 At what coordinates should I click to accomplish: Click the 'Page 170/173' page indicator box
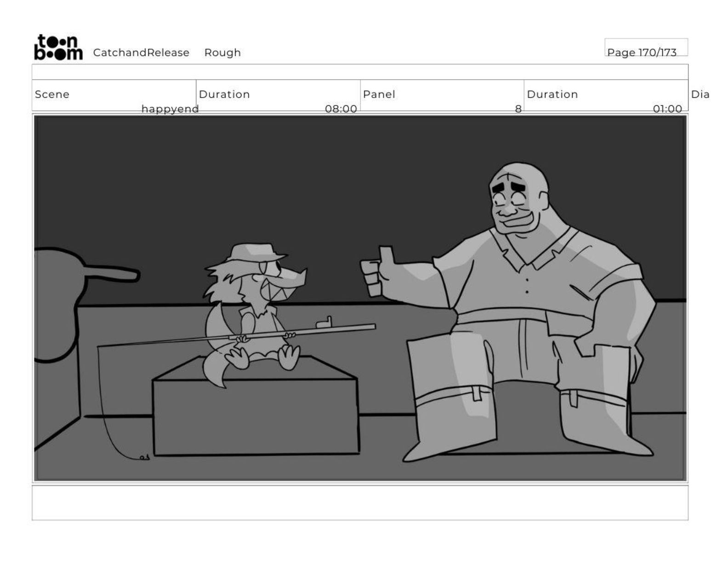[646, 47]
